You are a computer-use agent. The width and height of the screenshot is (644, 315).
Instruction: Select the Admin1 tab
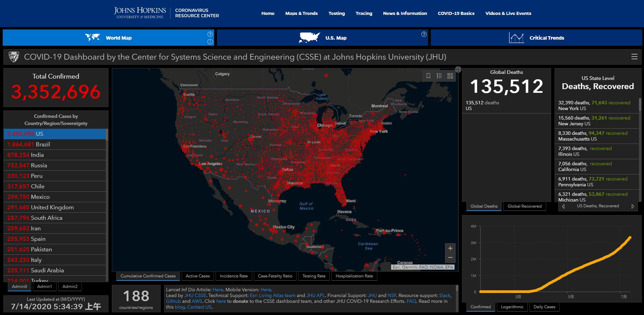click(45, 287)
